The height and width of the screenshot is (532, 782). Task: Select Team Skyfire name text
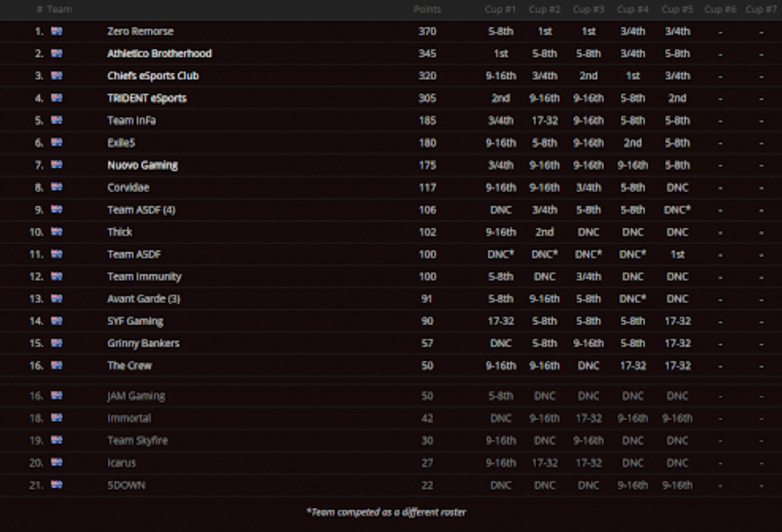[137, 441]
